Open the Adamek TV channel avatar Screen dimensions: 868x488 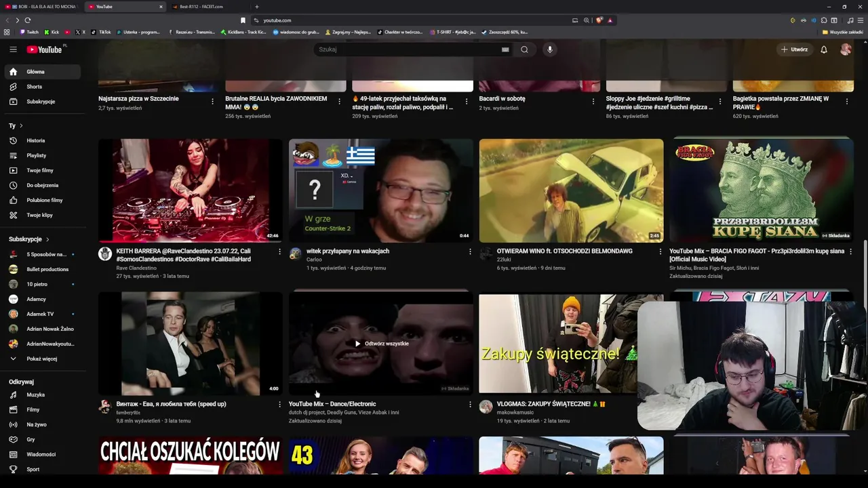(x=13, y=314)
